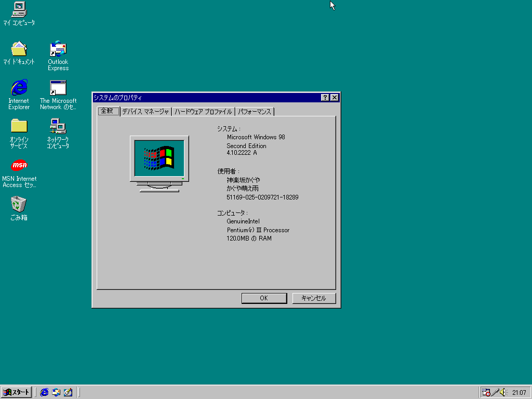Select the ネットワーク コンピュータ icon
Image resolution: width=532 pixels, height=399 pixels.
point(58,126)
